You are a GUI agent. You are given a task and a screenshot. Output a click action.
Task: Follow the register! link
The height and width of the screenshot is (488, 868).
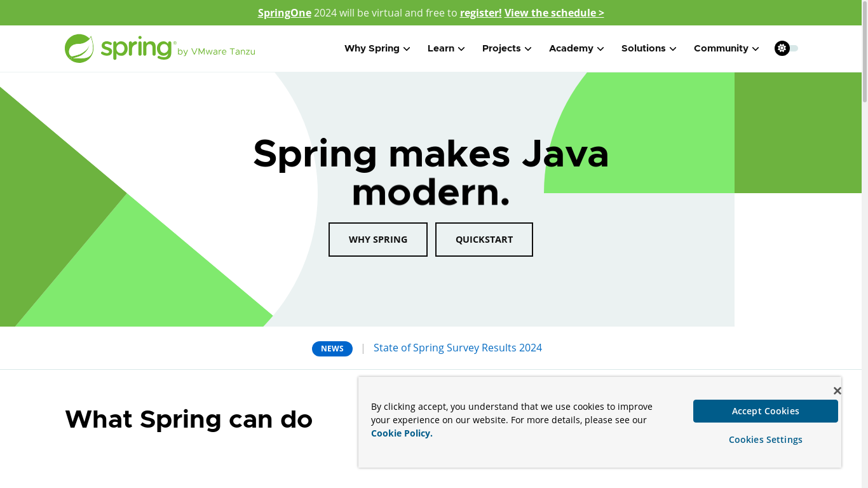(481, 13)
